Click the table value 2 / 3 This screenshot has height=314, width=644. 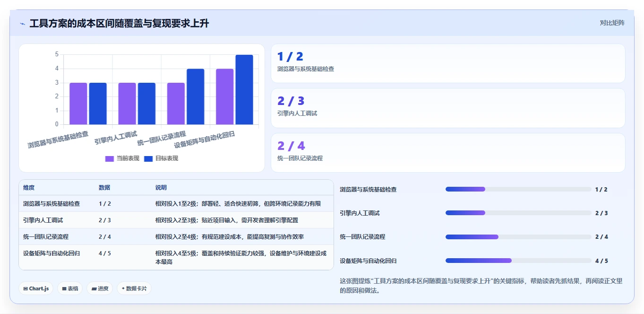[105, 220]
